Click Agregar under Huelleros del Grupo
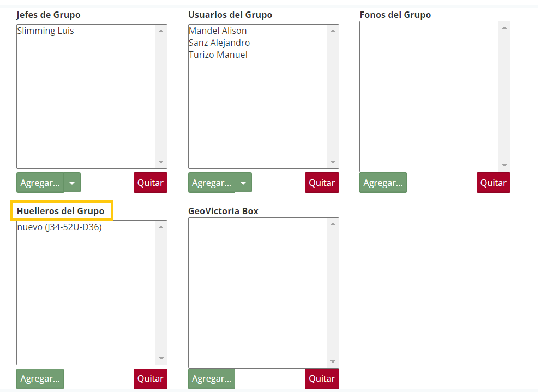 point(40,378)
